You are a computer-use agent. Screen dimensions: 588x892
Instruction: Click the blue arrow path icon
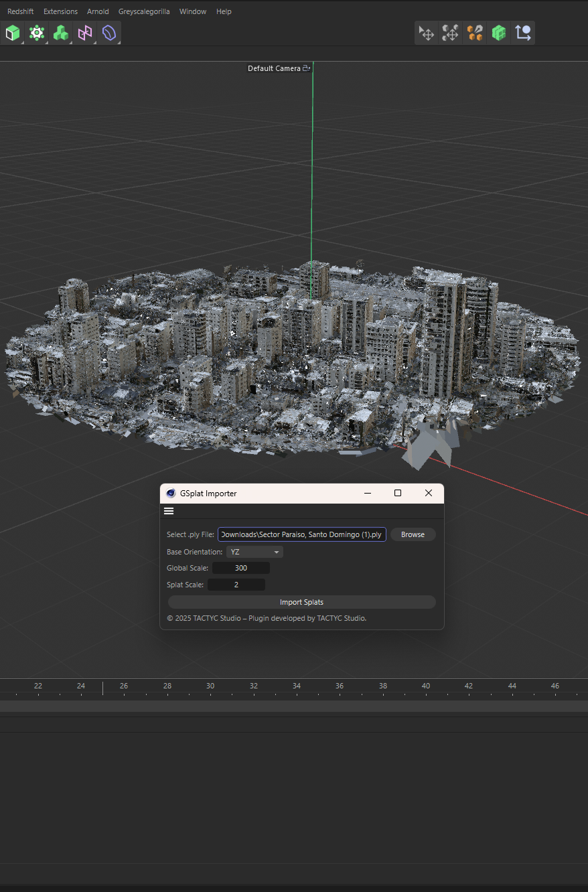click(x=523, y=33)
